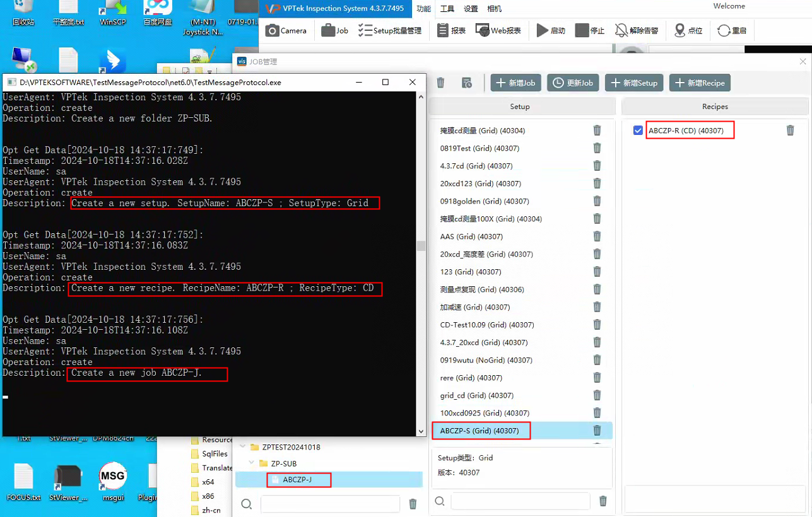Screen dimensions: 812x517
Task: Delete the 0819Test (Grid) setup
Action: 597,148
